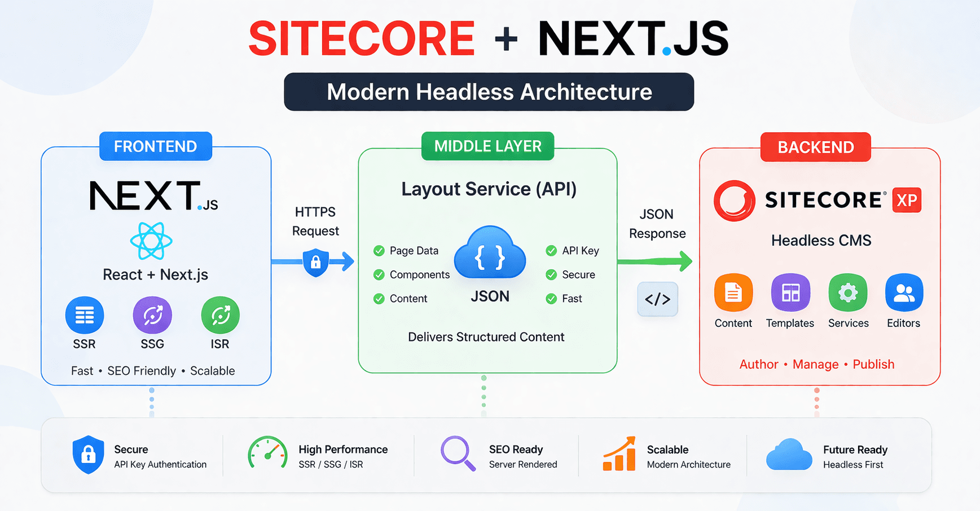Click the Sitecore circular logo
This screenshot has height=511, width=980.
pos(733,200)
